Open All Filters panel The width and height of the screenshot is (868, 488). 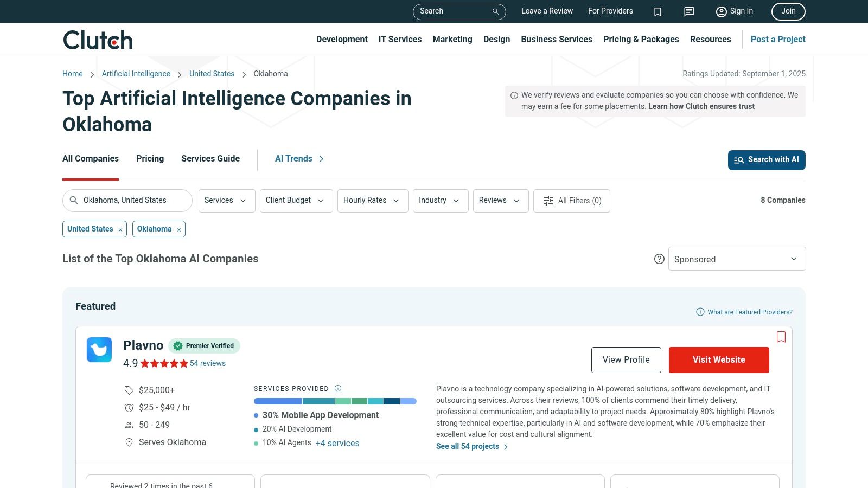click(572, 201)
